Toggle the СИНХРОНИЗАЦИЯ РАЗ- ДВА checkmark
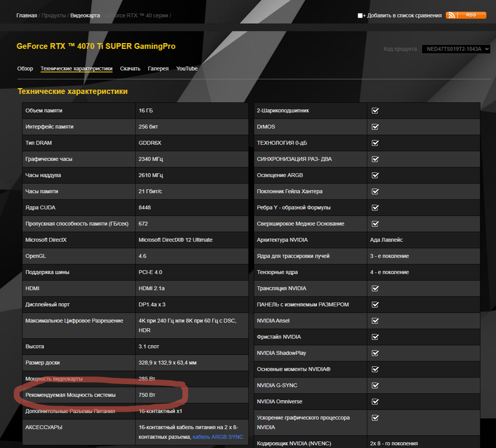The image size is (496, 448). point(375,159)
